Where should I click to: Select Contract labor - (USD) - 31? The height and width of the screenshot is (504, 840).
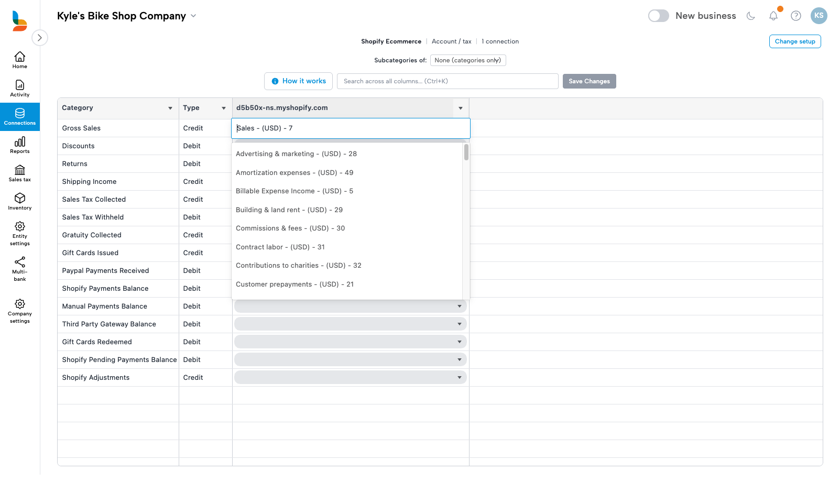coord(347,247)
